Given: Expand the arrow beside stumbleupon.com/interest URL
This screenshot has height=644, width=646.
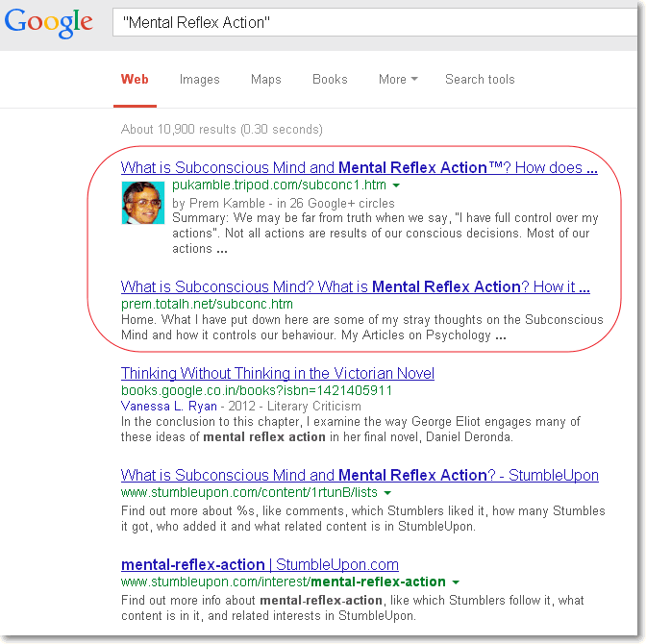Looking at the screenshot, I should [x=455, y=582].
